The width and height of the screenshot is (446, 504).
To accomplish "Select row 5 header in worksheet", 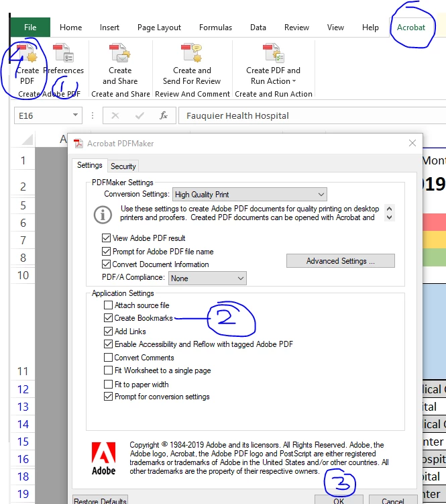I will tap(23, 205).
